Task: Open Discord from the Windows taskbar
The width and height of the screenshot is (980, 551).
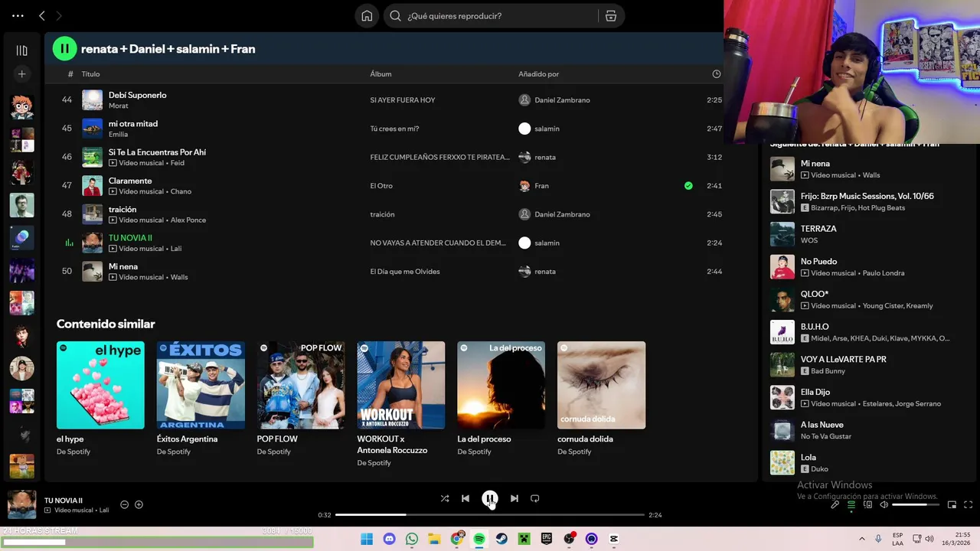Action: click(x=389, y=539)
